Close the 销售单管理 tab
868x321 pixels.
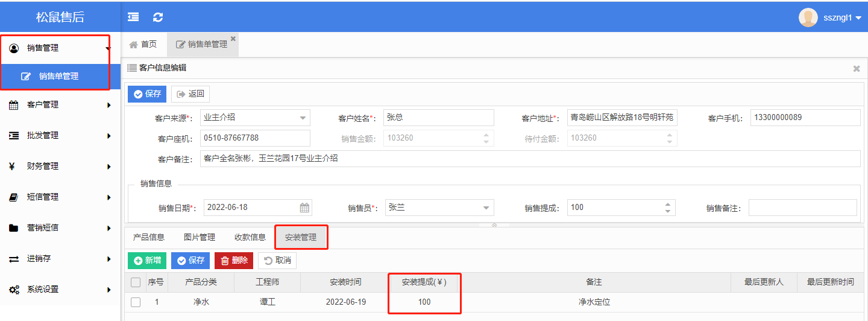233,39
